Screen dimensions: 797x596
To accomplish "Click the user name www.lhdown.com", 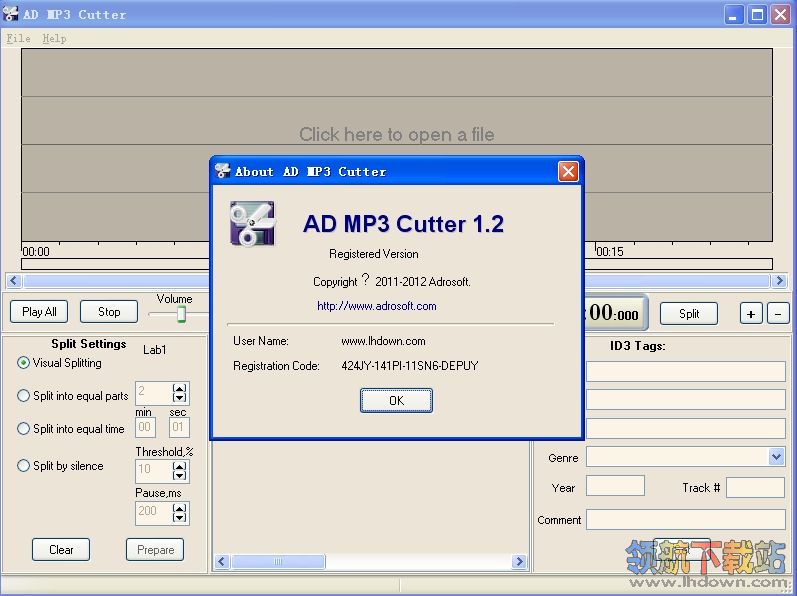I will pos(383,341).
